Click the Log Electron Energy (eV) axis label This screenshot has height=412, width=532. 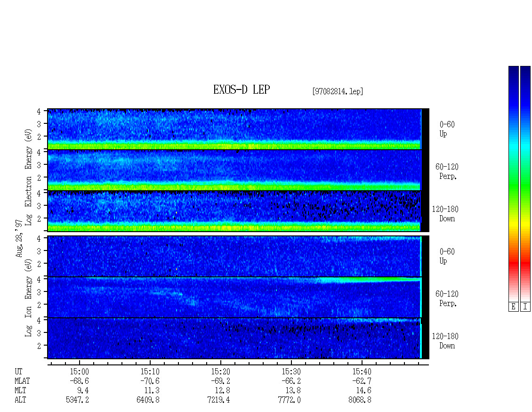28,177
